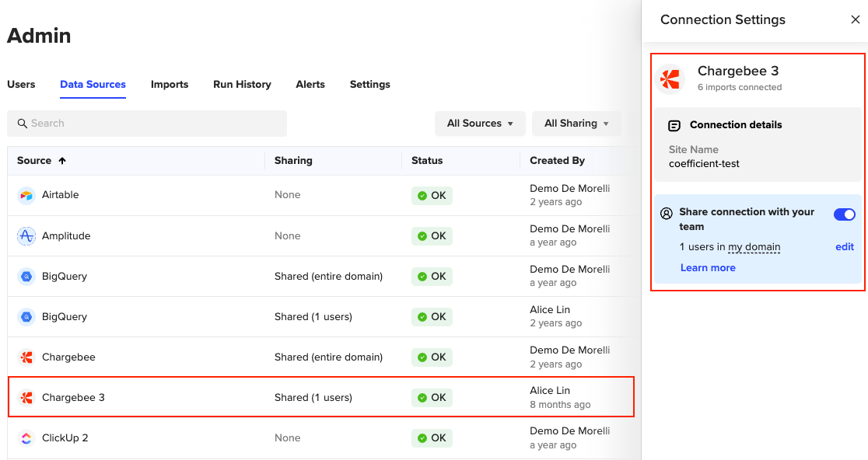
Task: Expand the All Sharing filter dropdown
Action: [x=576, y=124]
